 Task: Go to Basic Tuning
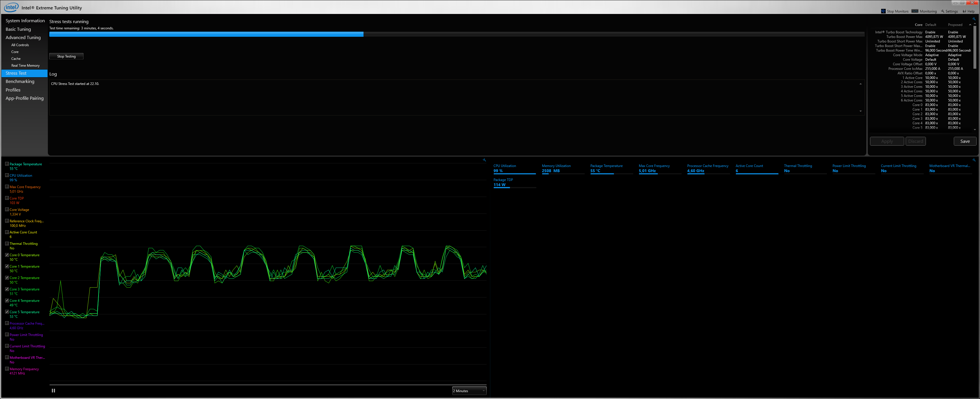(18, 29)
